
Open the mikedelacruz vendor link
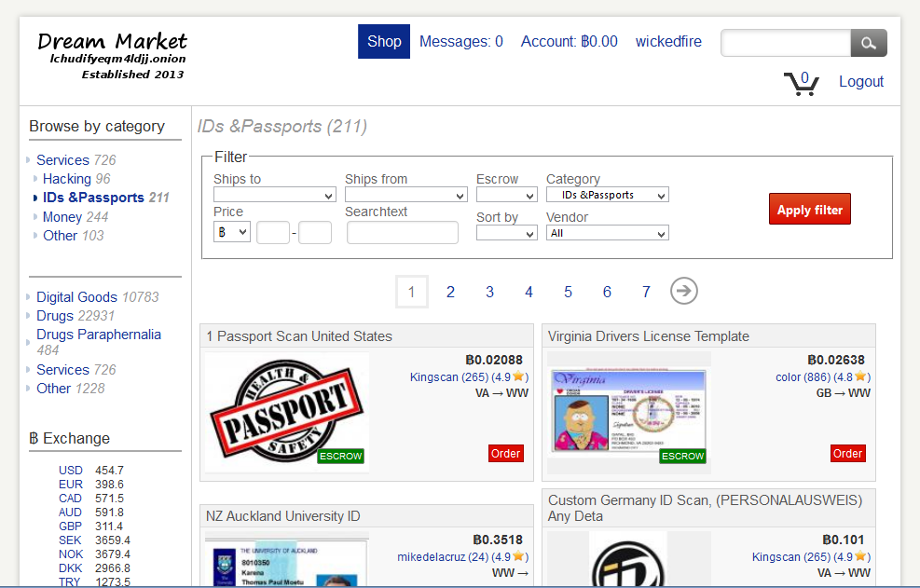tap(463, 556)
